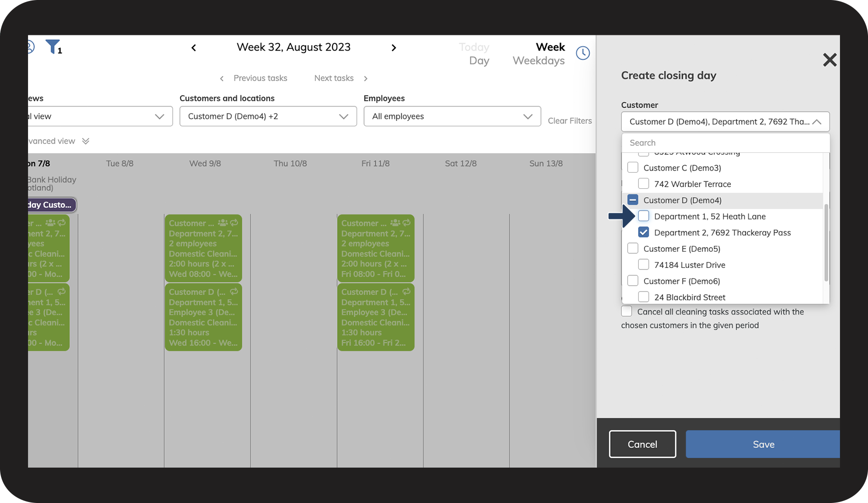Click the Cancel button
Viewport: 868px width, 503px height.
(642, 444)
